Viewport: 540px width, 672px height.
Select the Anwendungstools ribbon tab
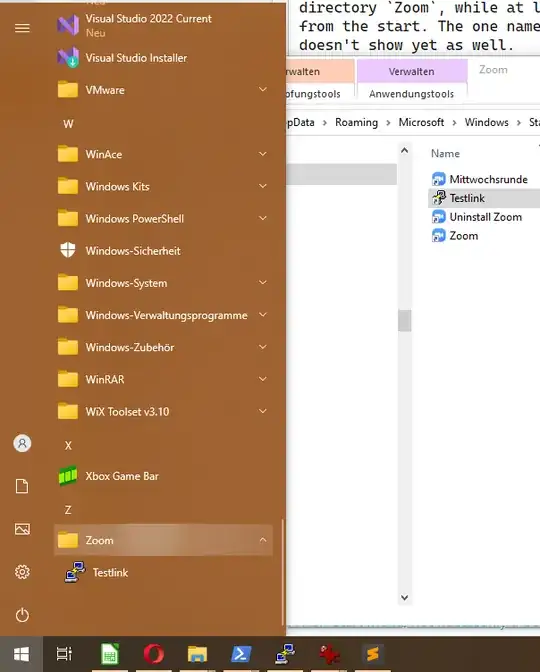(x=412, y=94)
